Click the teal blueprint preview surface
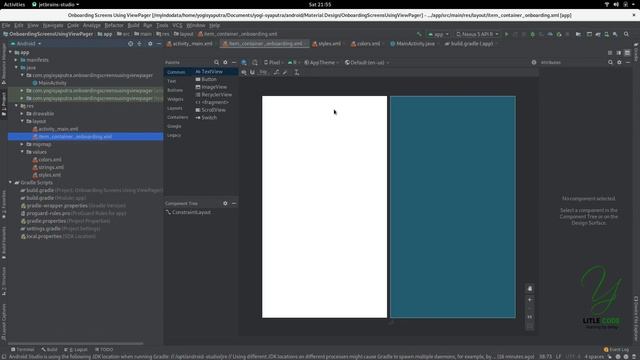Screen dimensions: 640x360 point(453,207)
